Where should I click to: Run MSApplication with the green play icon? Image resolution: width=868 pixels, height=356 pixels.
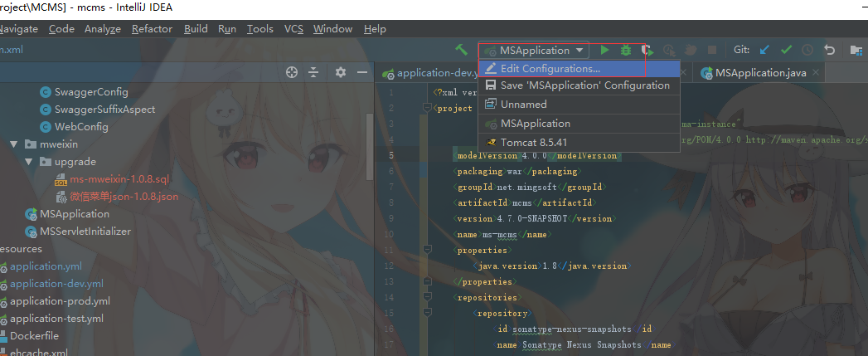click(x=604, y=50)
